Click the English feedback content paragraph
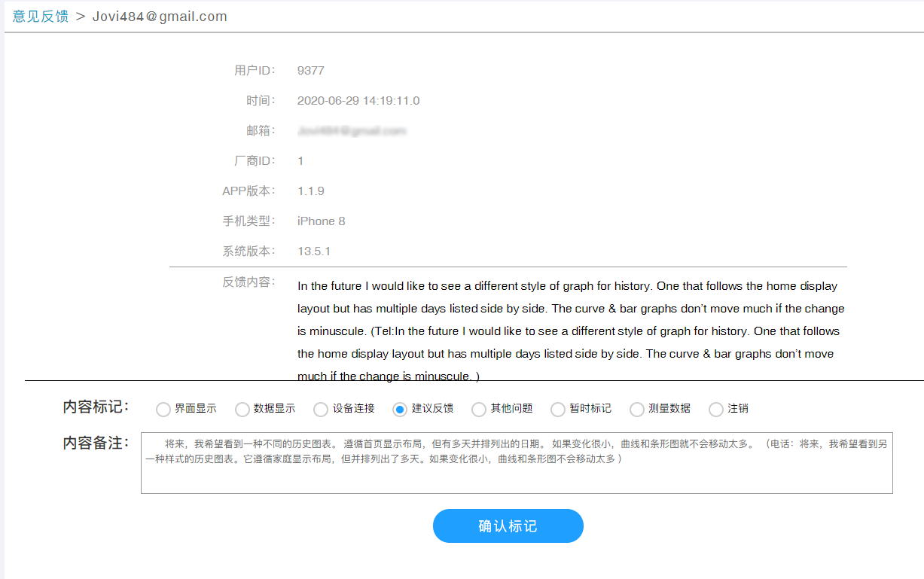Viewport: 924px width, 579px height. [x=571, y=331]
